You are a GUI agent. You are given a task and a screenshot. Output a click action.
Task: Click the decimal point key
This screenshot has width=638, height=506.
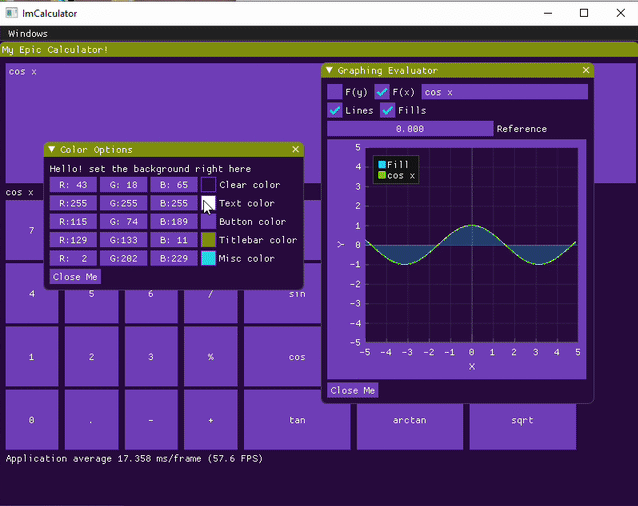92,420
